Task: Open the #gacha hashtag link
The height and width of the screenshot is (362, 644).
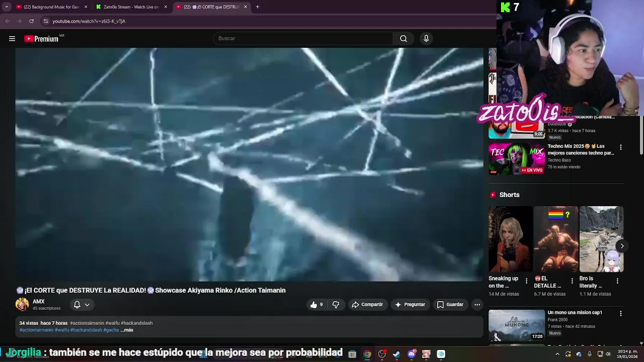Action: click(x=111, y=330)
